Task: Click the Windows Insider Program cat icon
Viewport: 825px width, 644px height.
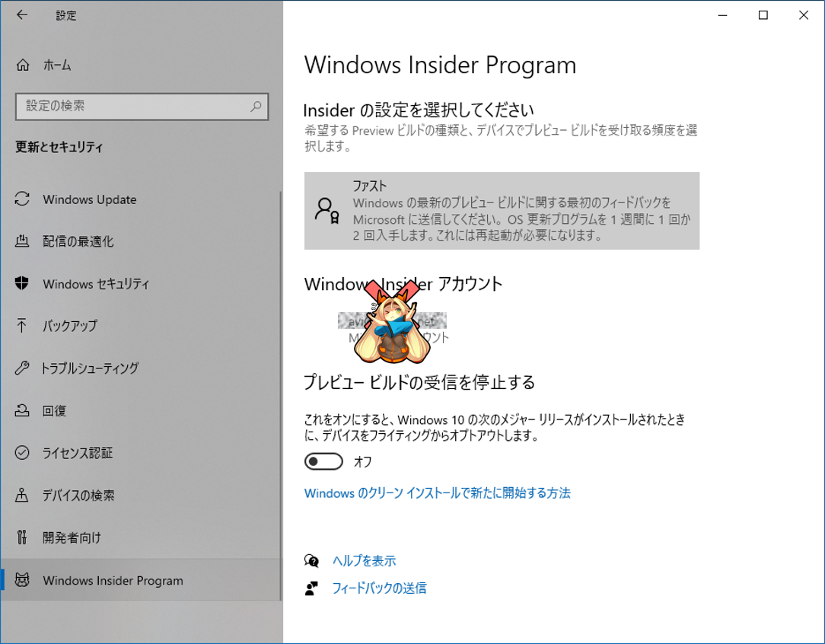Action: pos(22,580)
